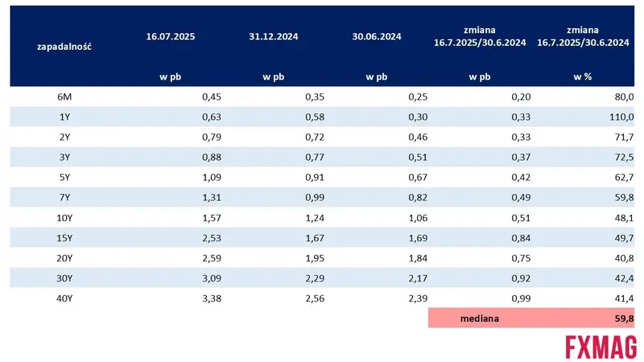Viewport: 644px width, 362px height.
Task: Select the 6M maturity row label
Action: [64, 97]
